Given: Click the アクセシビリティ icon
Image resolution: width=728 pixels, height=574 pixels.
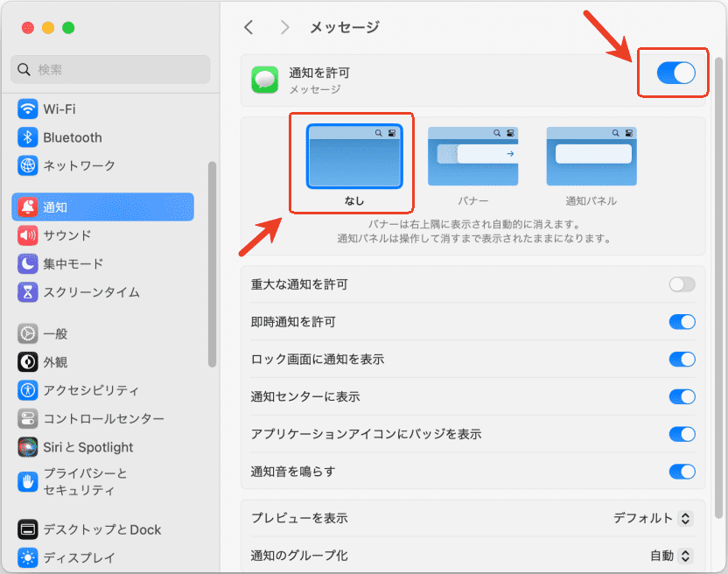Looking at the screenshot, I should coord(28,390).
